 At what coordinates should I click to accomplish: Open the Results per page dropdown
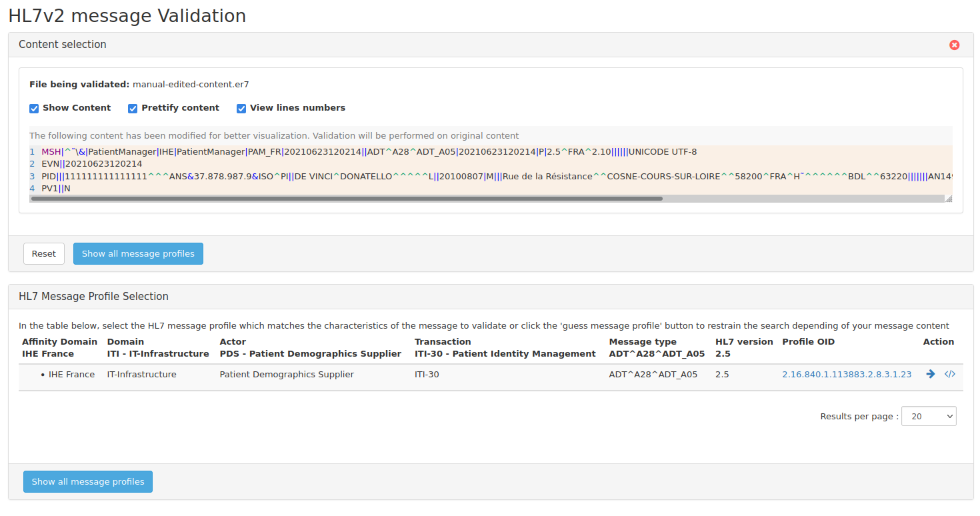coord(928,416)
